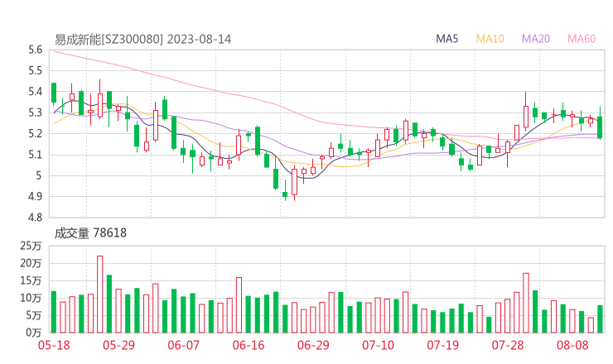Screen dimensions: 613x364
Task: Click the tallest red volume bar above 20万
Action: pyautogui.click(x=100, y=295)
